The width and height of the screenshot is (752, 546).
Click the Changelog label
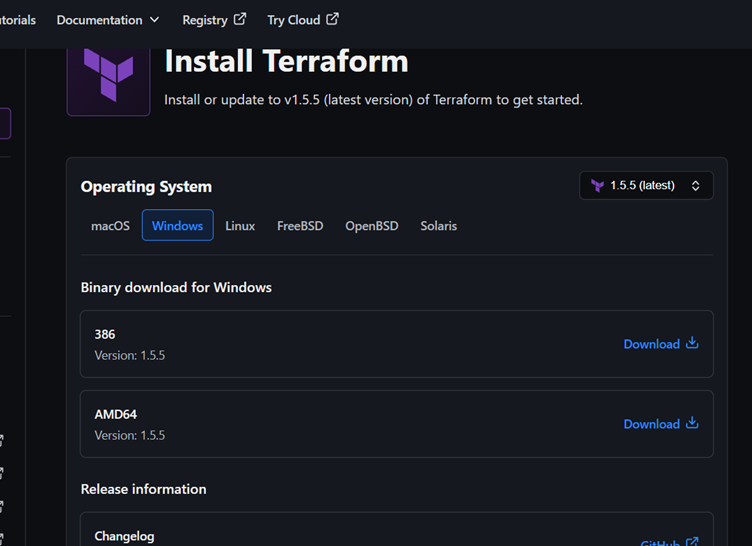tap(124, 536)
